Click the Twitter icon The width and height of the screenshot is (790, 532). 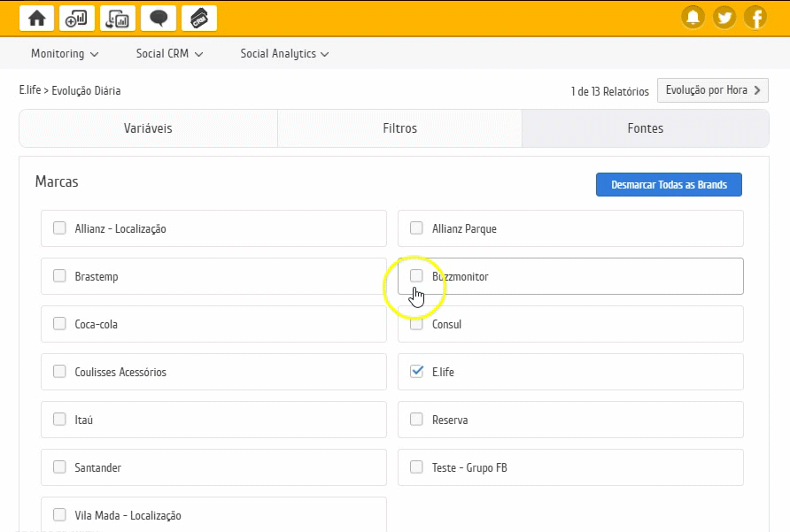(724, 17)
